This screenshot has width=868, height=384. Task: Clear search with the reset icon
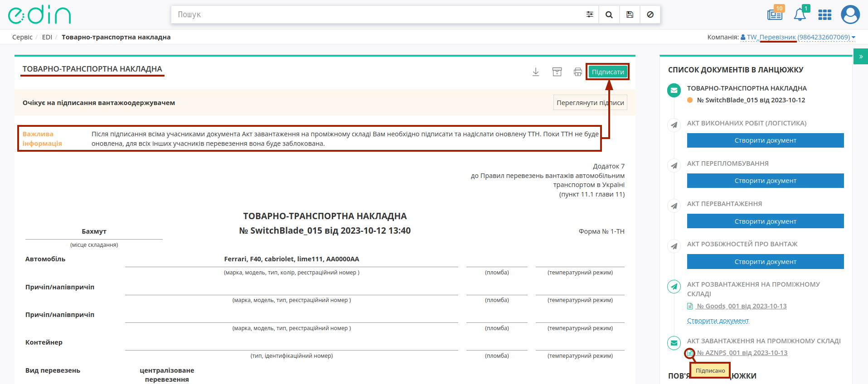(650, 14)
